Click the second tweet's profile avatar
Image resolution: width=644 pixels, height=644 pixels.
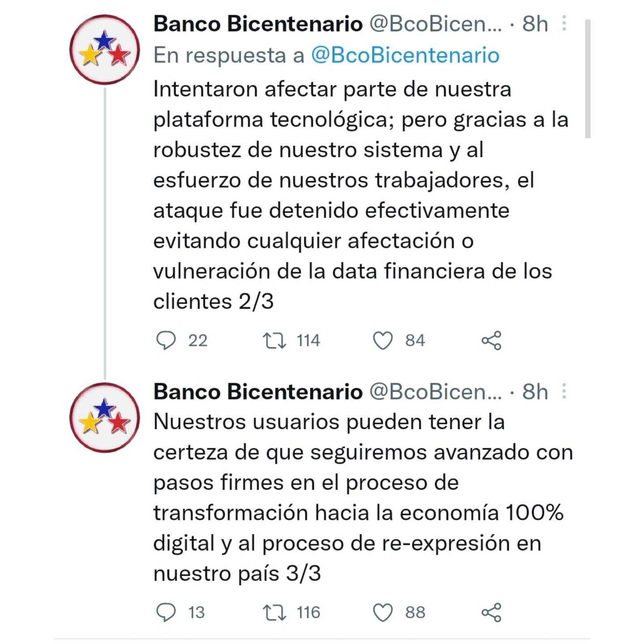point(105,418)
